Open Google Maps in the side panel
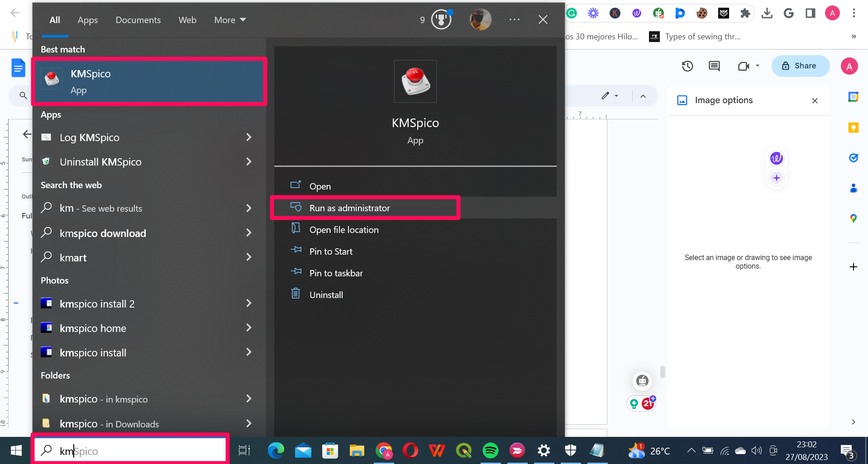868x464 pixels. [854, 218]
